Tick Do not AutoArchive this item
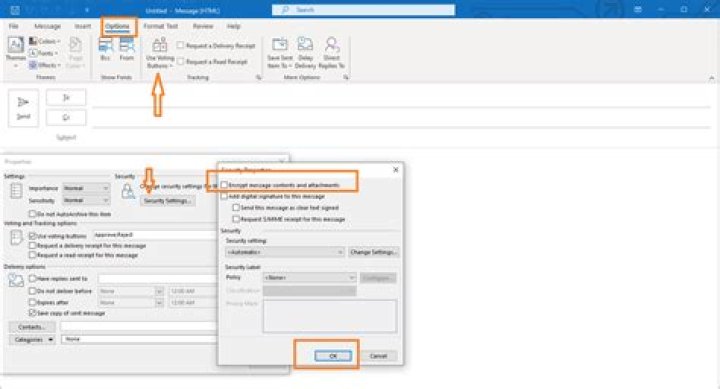Image resolution: width=720 pixels, height=389 pixels. point(32,214)
